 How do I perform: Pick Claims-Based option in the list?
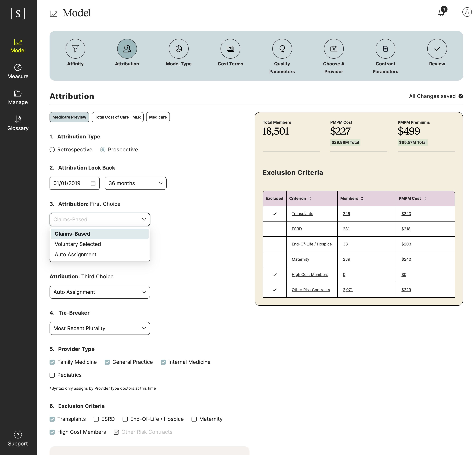(x=100, y=234)
